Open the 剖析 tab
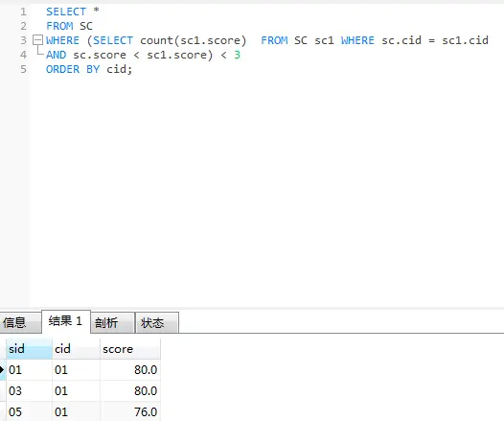The height and width of the screenshot is (421, 504). coord(112,322)
